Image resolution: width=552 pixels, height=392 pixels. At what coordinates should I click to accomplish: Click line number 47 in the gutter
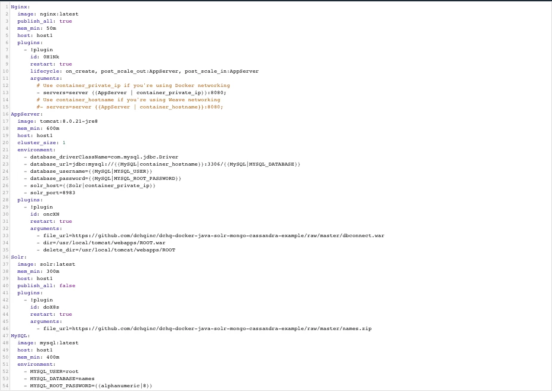pos(5,335)
